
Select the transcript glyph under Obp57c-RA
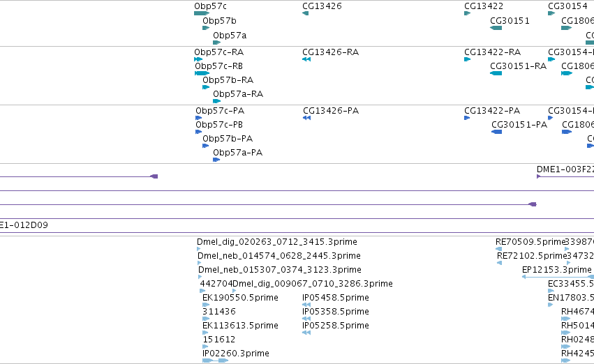coord(198,59)
